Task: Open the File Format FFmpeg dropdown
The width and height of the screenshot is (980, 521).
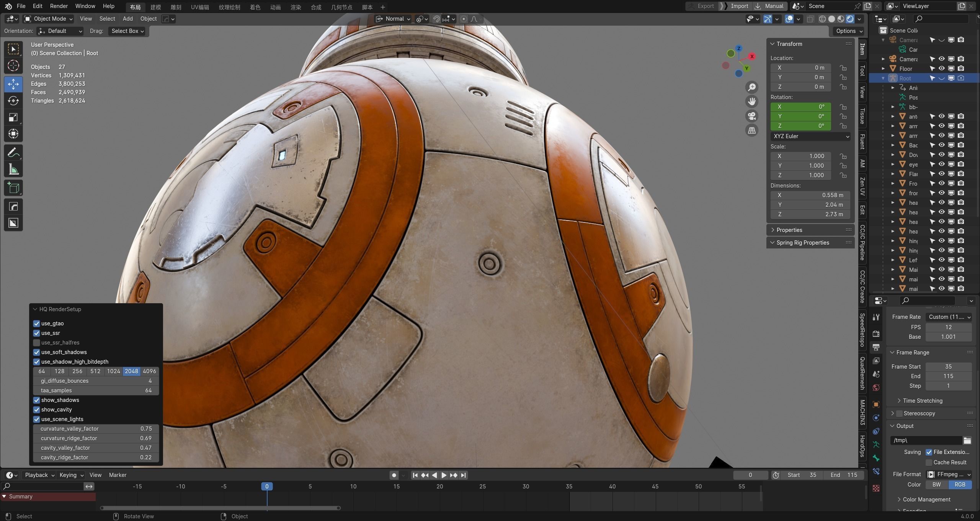Action: [949, 474]
